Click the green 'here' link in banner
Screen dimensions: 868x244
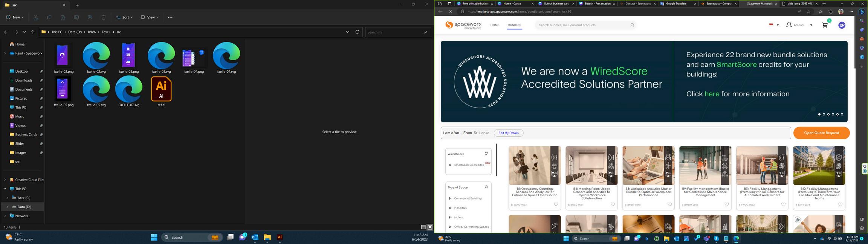tap(712, 94)
